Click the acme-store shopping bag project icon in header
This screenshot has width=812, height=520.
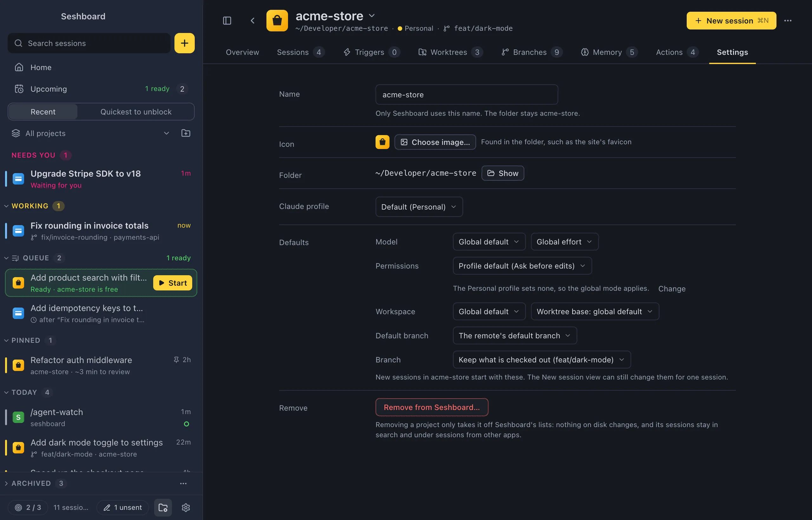tap(277, 21)
